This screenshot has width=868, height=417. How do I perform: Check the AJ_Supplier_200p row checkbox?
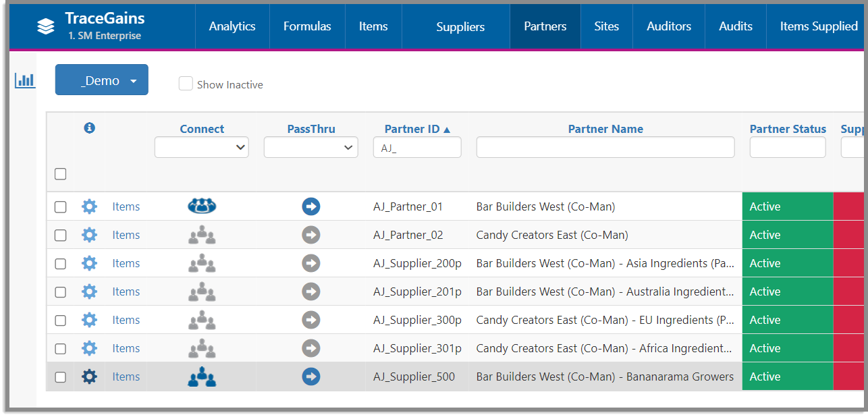(x=61, y=264)
